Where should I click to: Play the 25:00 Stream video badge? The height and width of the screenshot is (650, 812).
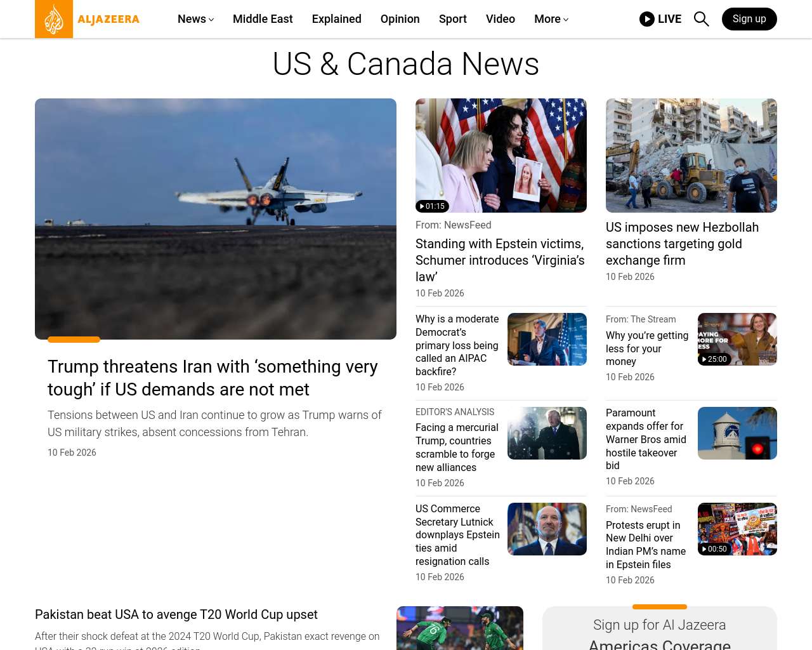click(x=714, y=359)
